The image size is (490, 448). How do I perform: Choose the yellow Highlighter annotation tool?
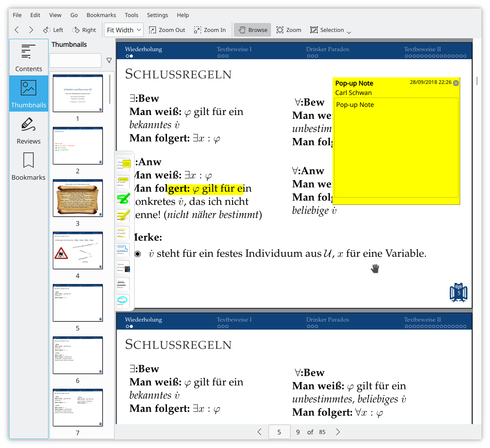click(x=124, y=215)
